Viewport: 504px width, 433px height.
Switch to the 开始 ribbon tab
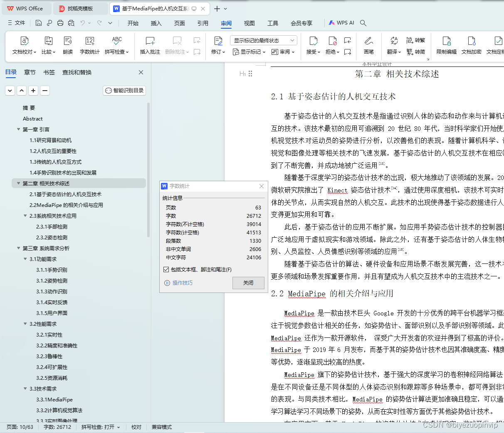click(133, 23)
